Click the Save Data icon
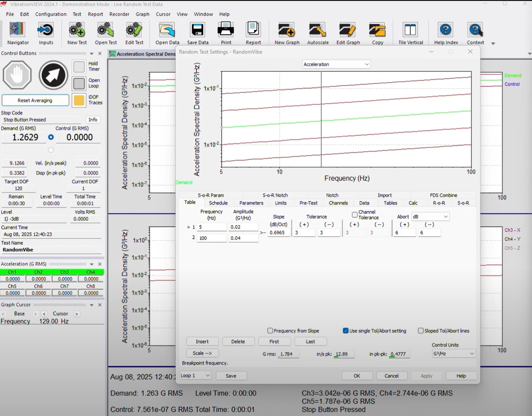532x416 pixels. pyautogui.click(x=197, y=31)
